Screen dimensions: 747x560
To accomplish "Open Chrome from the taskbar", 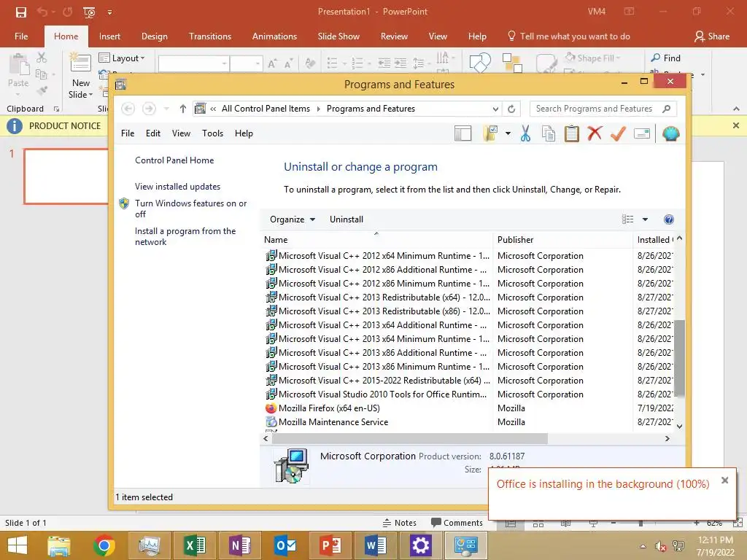I will click(104, 545).
